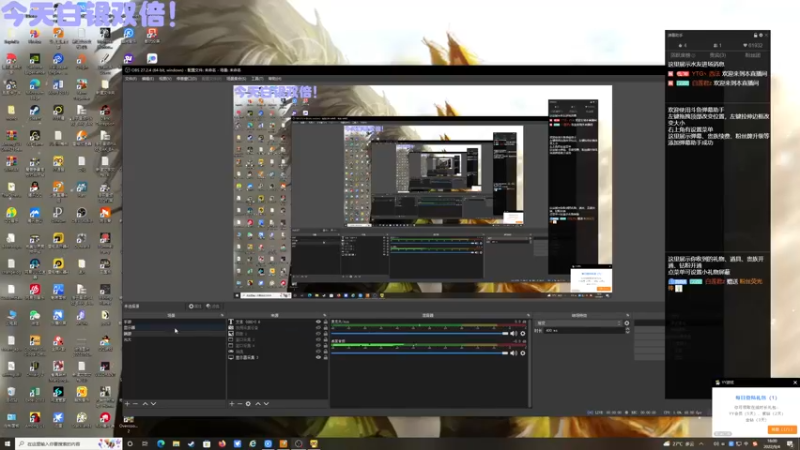
Task: Open the Scene Collection menu in OBS
Action: tap(236, 79)
